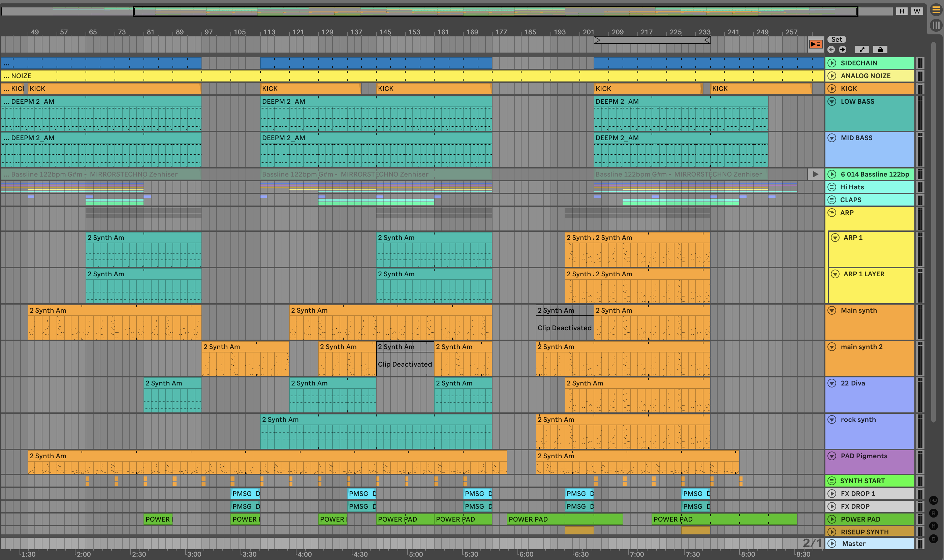Toggle Returns section R button
The width and height of the screenshot is (944, 560).
pyautogui.click(x=934, y=513)
